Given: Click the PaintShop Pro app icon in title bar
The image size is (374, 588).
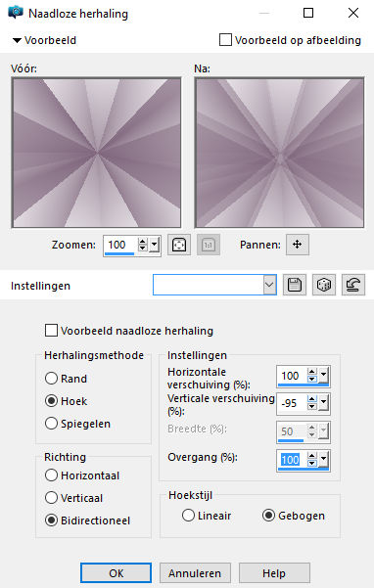Looking at the screenshot, I should click(16, 13).
